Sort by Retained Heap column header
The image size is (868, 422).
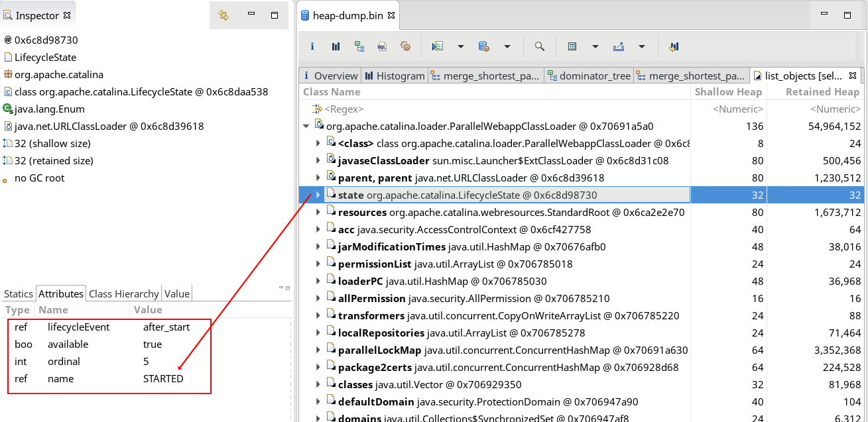point(822,92)
